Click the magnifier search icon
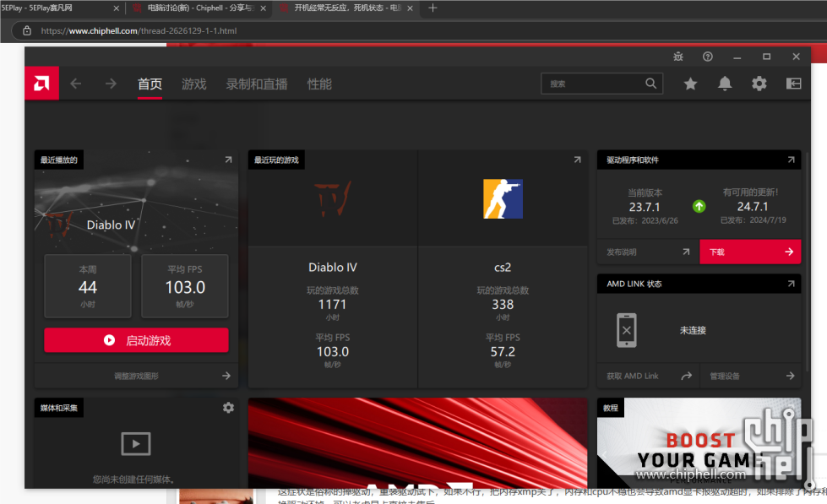 pos(650,84)
